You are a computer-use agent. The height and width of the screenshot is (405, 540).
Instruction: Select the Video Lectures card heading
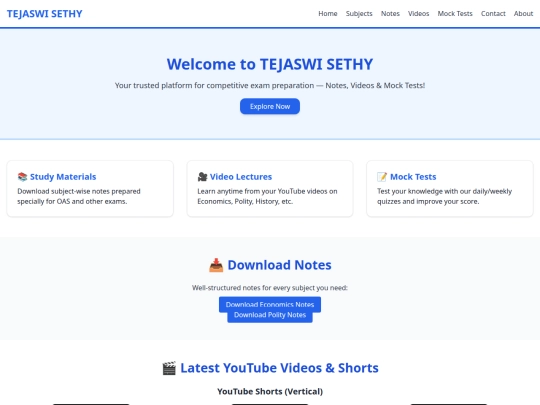[x=241, y=177]
